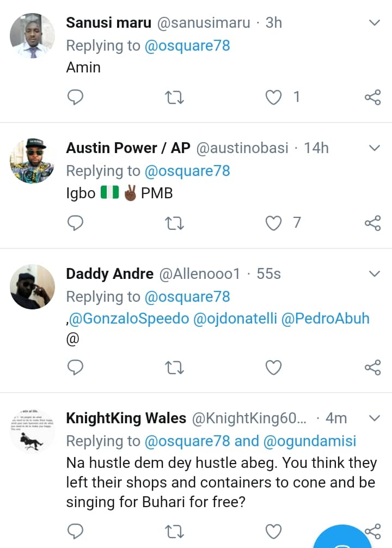
Task: Open the @PedroAbuh mention
Action: tap(325, 319)
